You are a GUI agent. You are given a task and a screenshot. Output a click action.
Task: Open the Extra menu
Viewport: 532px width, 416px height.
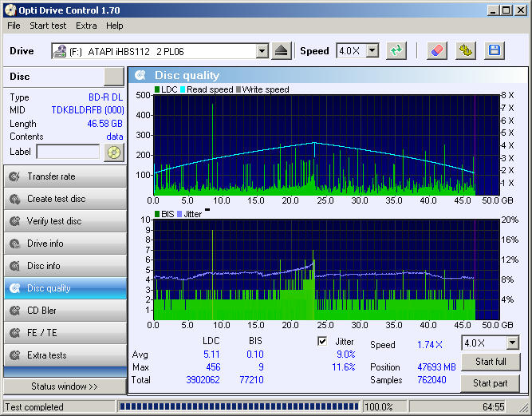[86, 26]
